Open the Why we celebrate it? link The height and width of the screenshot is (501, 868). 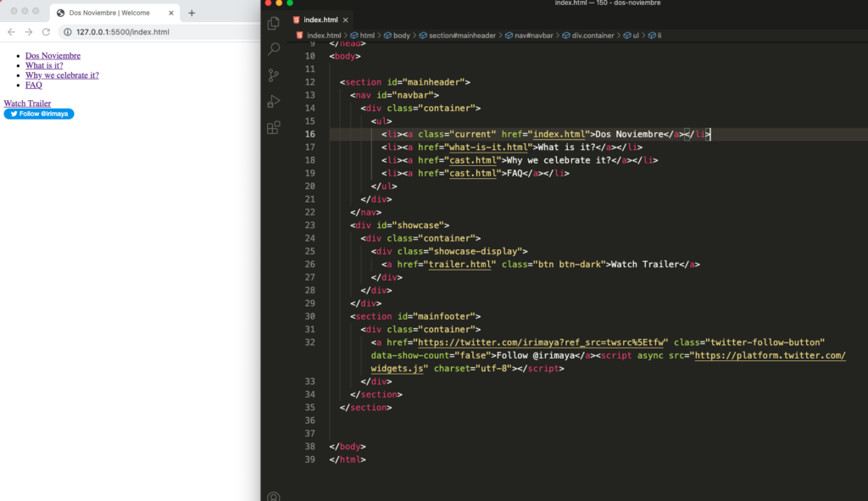click(62, 75)
